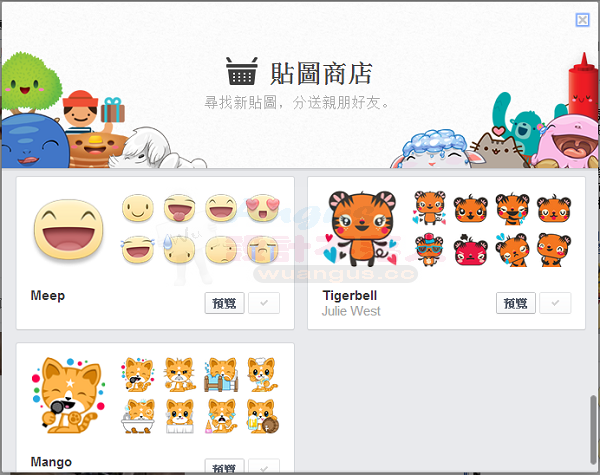Click the Meep tongue-out face sticker

point(179,208)
